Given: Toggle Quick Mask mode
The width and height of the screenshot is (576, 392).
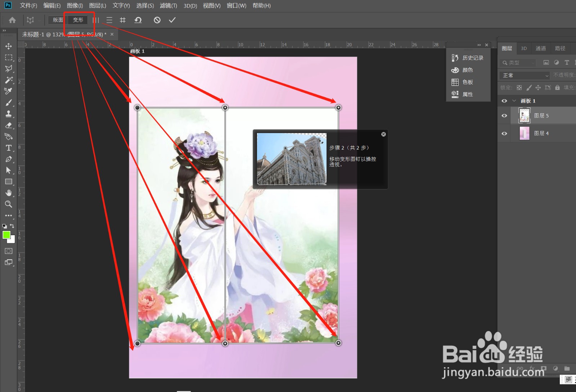Looking at the screenshot, I should [9, 251].
